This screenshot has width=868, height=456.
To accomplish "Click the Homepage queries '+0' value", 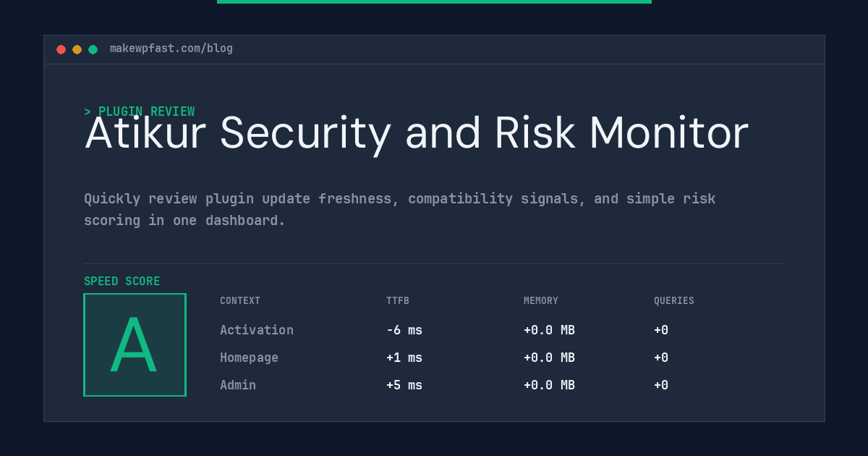I will tap(661, 358).
